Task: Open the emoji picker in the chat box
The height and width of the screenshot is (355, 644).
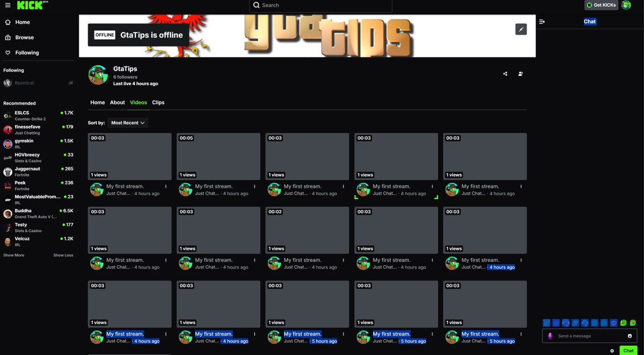Action: click(x=630, y=336)
